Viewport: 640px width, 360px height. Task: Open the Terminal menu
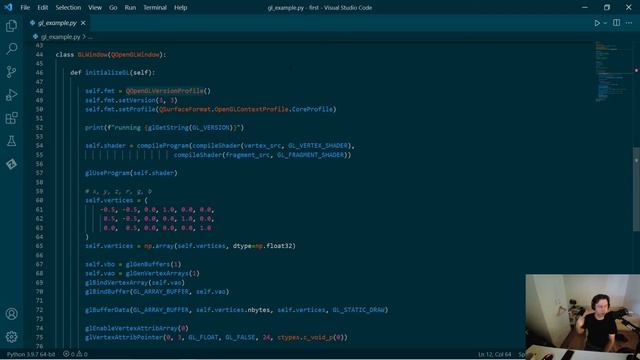[155, 7]
